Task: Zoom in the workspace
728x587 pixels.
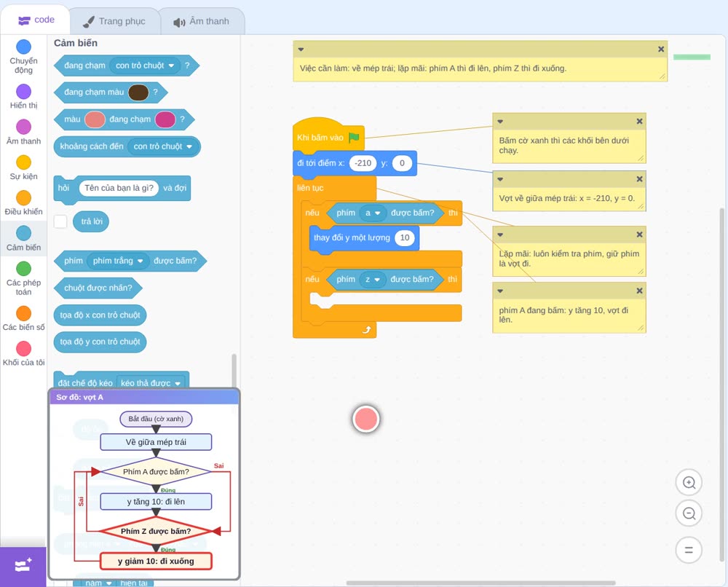Action: point(689,483)
